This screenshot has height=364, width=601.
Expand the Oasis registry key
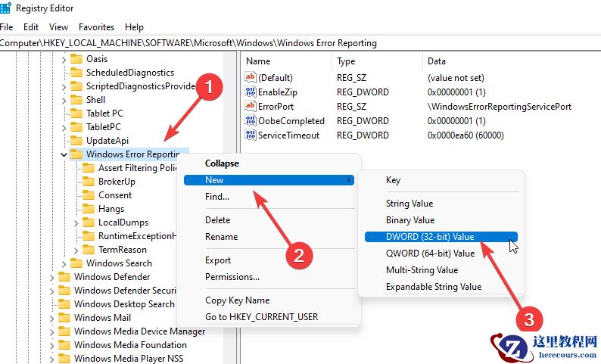[x=64, y=59]
